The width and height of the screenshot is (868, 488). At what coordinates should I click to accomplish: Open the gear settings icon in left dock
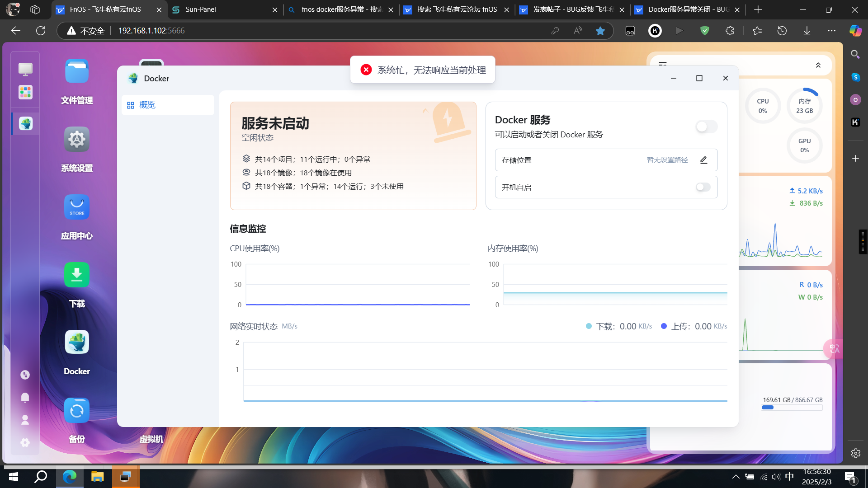[25, 442]
